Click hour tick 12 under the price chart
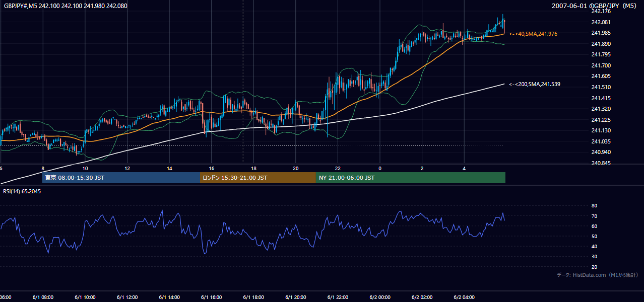The width and height of the screenshot is (644, 302). pyautogui.click(x=127, y=169)
